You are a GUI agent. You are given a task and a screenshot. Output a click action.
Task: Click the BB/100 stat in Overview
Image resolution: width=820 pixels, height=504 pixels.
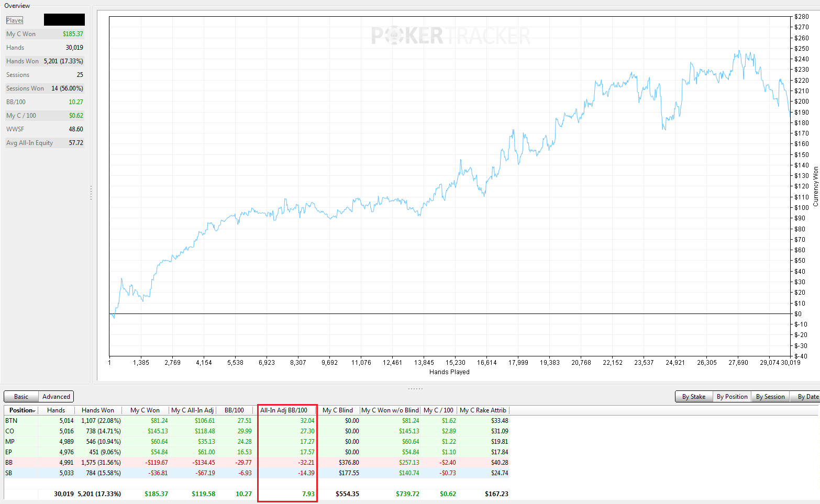(x=45, y=102)
